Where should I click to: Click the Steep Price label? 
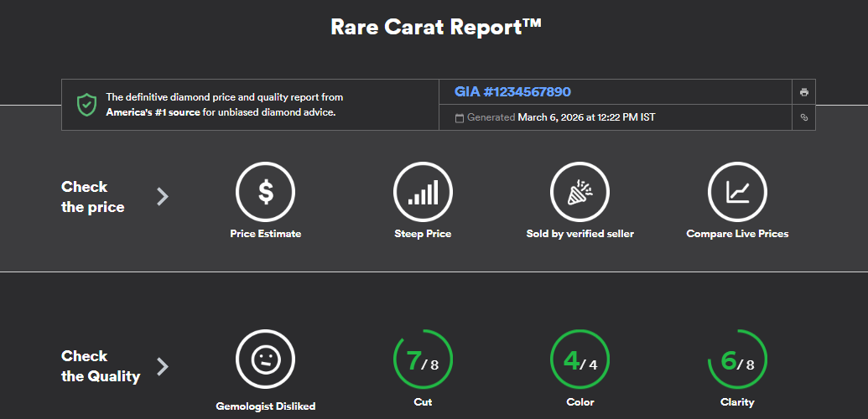423,234
